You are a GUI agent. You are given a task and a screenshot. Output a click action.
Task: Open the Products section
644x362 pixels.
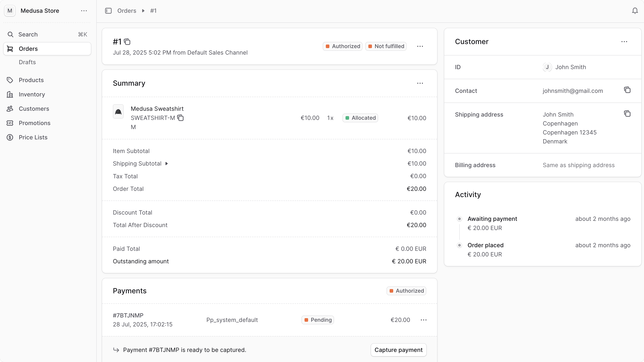(x=31, y=80)
